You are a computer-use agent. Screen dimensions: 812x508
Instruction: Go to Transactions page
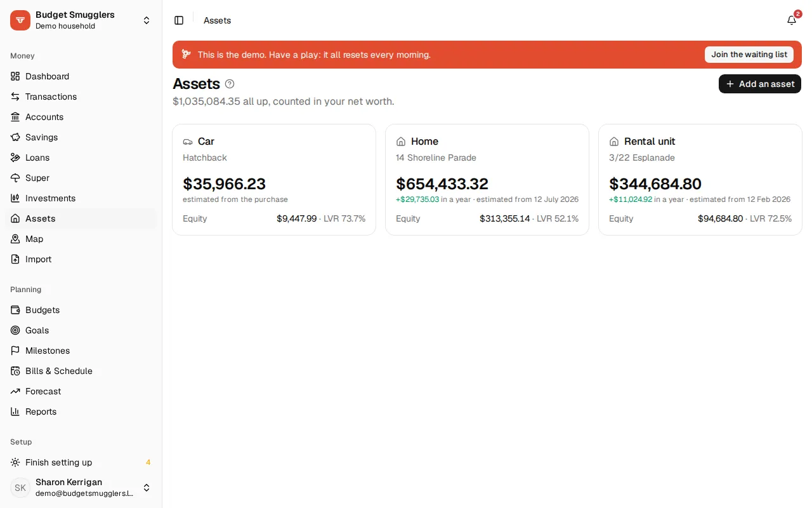click(81, 97)
